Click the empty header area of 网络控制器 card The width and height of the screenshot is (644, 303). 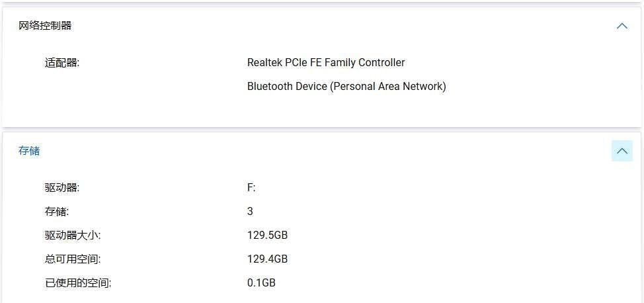tap(341, 26)
